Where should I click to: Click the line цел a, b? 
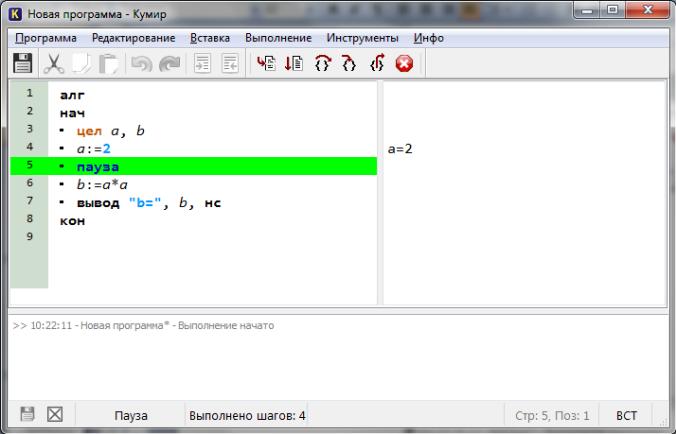111,131
